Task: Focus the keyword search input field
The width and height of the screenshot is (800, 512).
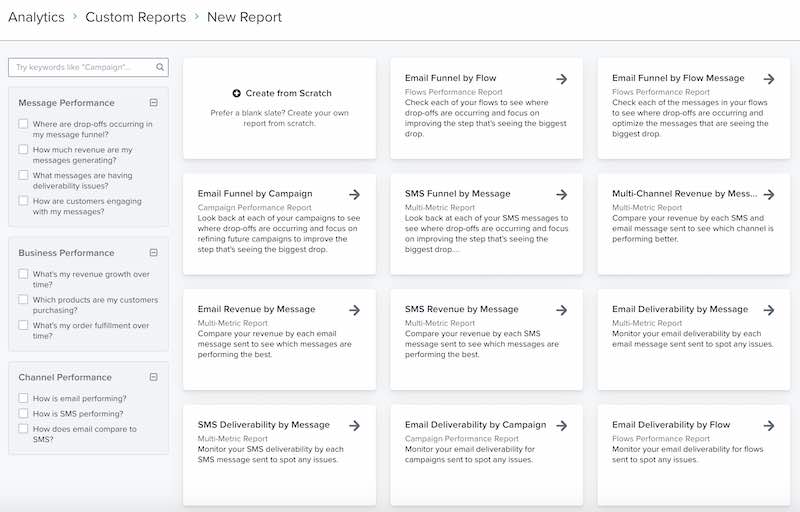Action: click(82, 68)
